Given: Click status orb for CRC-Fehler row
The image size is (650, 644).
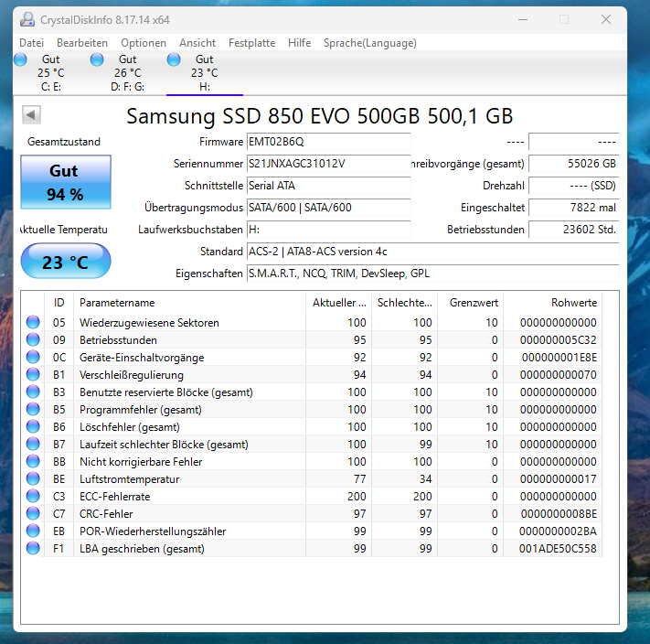Looking at the screenshot, I should coord(33,514).
